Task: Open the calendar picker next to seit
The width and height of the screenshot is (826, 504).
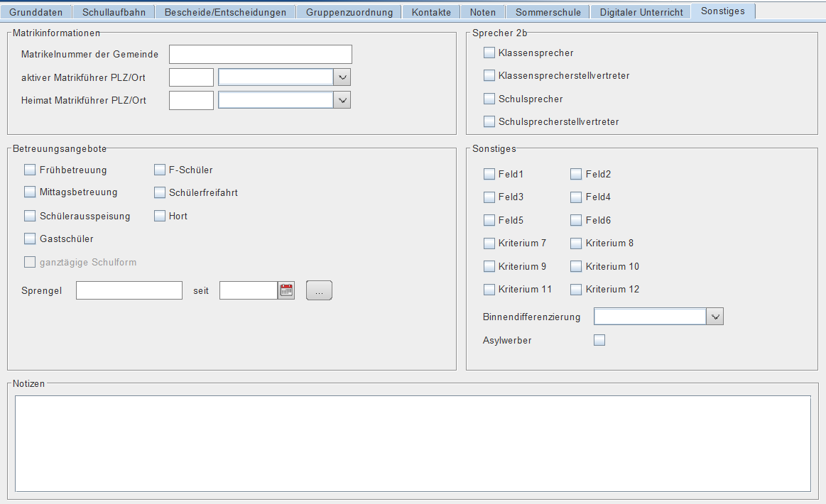Action: (x=286, y=290)
